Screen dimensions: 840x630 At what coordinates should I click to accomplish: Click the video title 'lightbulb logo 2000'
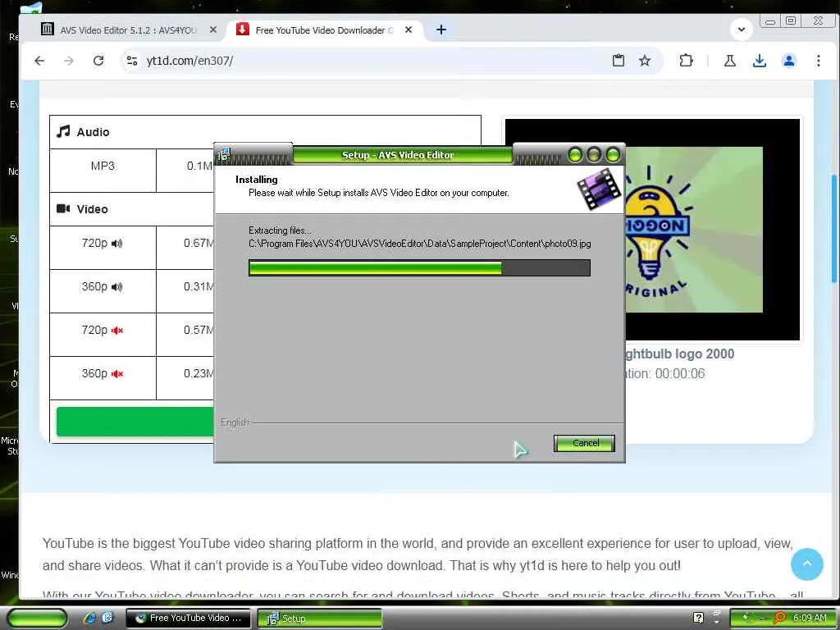(680, 354)
